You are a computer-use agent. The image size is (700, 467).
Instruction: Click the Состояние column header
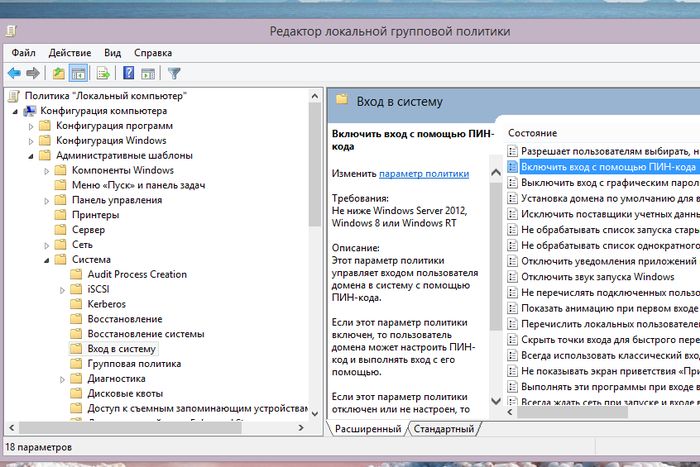(x=532, y=133)
